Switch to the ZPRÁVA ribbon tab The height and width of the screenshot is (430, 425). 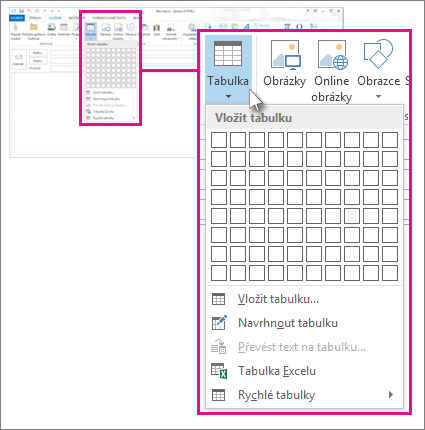pyautogui.click(x=35, y=18)
